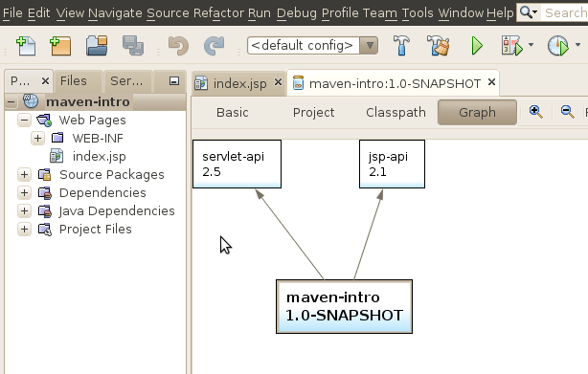Expand the Project Files node
The width and height of the screenshot is (588, 374).
point(24,230)
